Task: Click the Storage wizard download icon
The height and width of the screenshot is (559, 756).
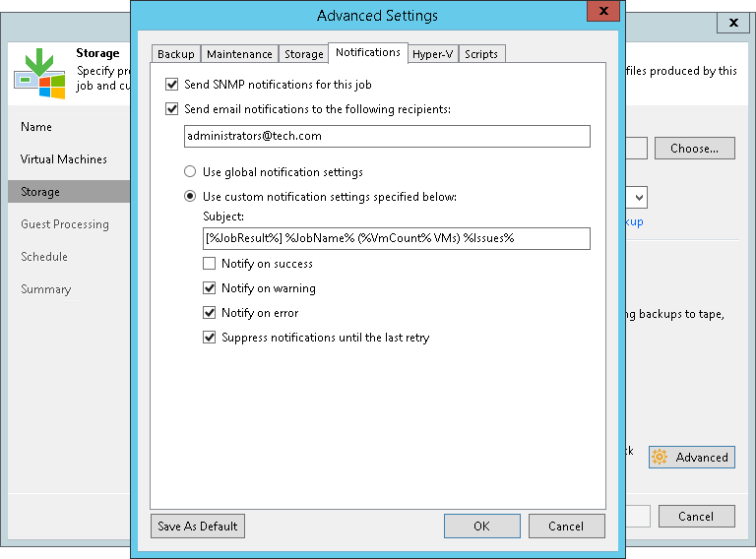Action: coord(39,73)
